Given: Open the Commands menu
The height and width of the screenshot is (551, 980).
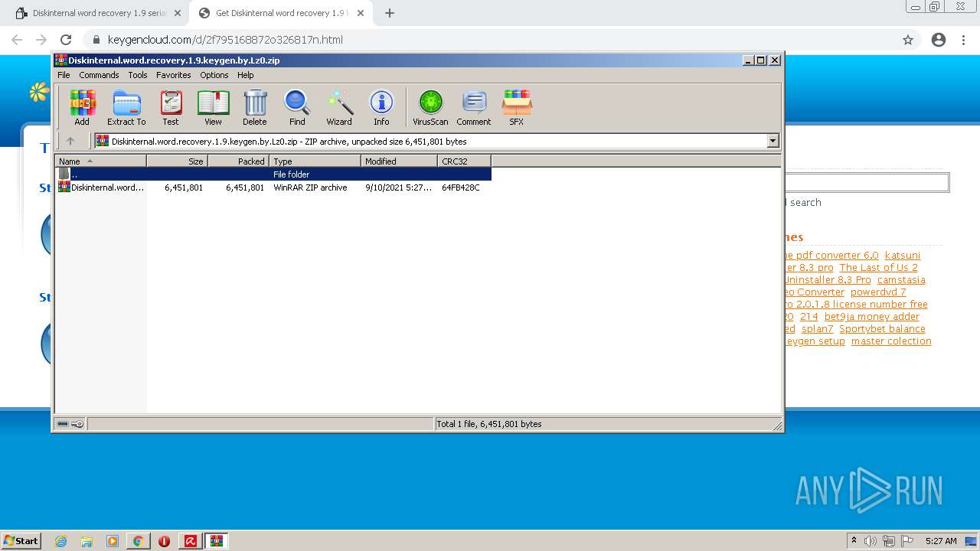Looking at the screenshot, I should 99,75.
